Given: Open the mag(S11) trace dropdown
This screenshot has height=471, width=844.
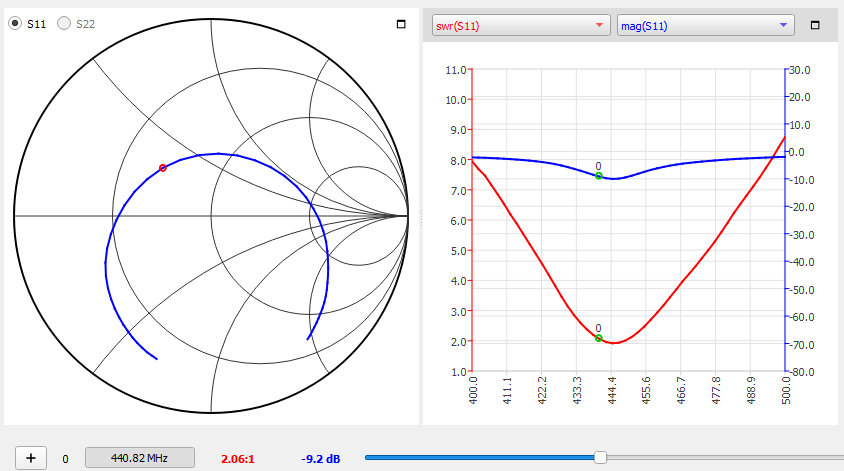Looking at the screenshot, I should [706, 25].
